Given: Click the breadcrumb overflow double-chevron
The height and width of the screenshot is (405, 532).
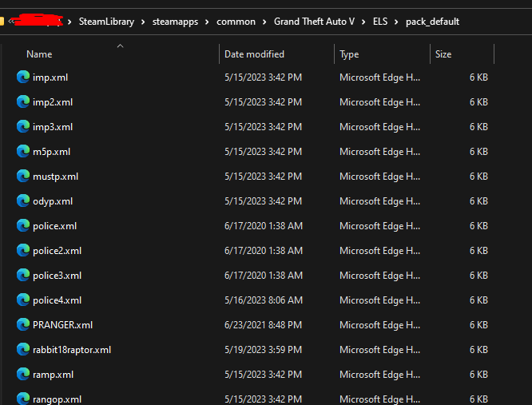Looking at the screenshot, I should point(11,22).
